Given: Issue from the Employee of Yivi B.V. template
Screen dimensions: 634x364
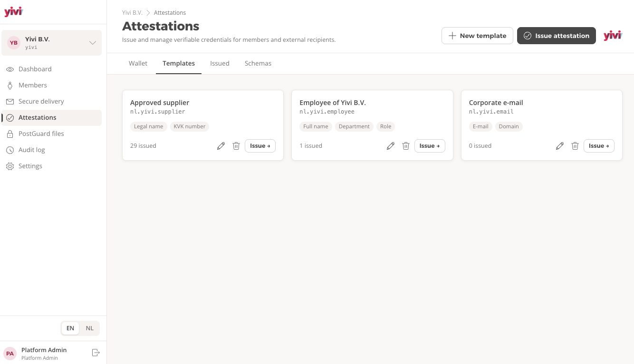Looking at the screenshot, I should (x=430, y=146).
